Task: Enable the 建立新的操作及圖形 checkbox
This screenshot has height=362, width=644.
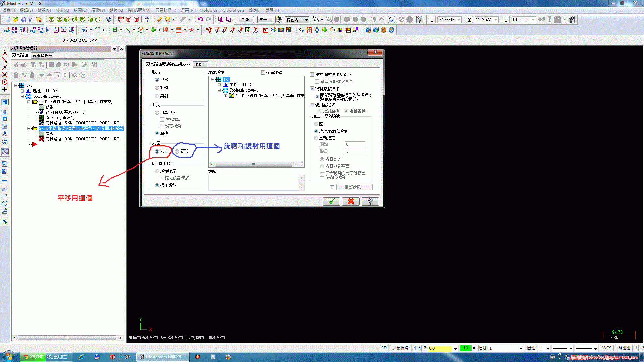Action: click(312, 75)
